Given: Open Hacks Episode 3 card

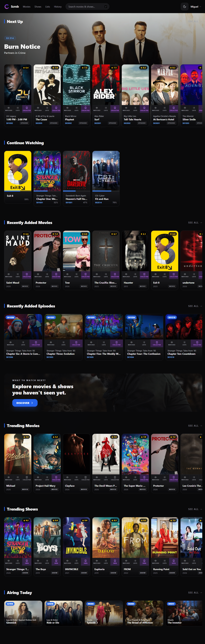Looking at the screenshot, I should pos(104,613).
